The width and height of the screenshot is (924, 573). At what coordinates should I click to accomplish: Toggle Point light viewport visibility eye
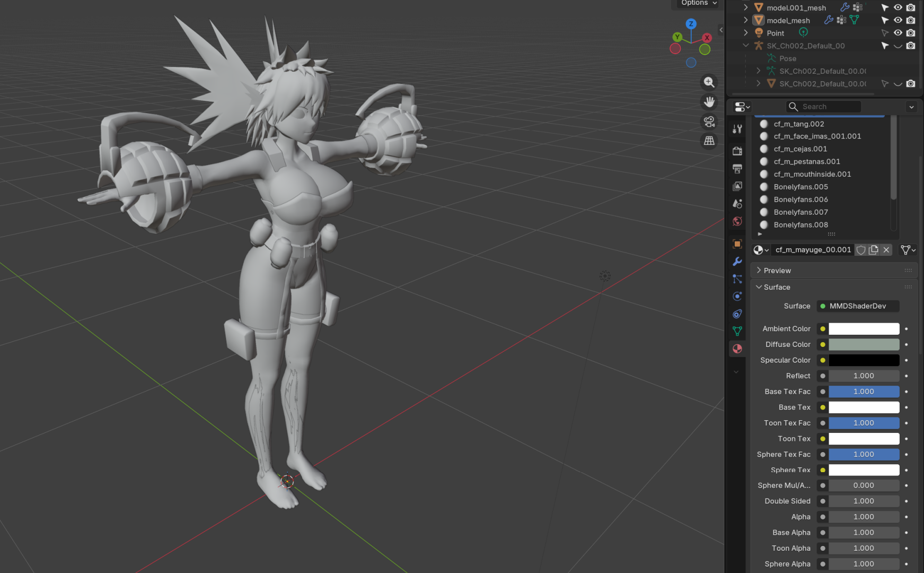tap(897, 33)
